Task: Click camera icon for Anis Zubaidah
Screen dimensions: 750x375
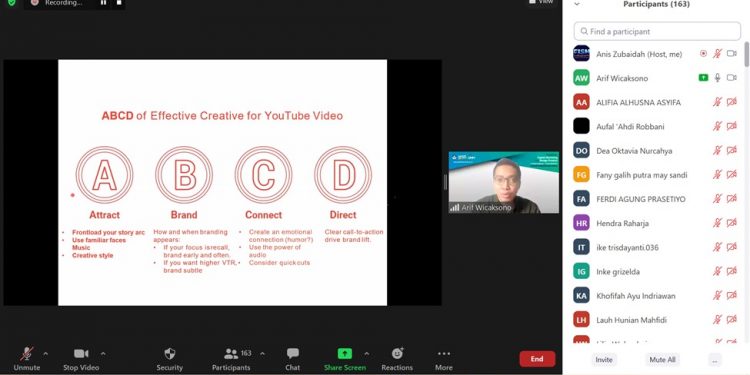Action: [732, 54]
